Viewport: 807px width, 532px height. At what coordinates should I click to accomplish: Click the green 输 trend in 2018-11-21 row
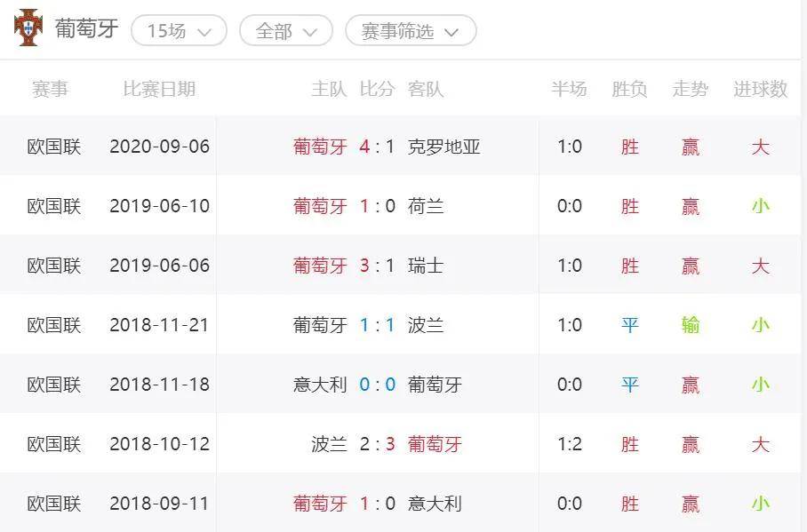tap(691, 325)
